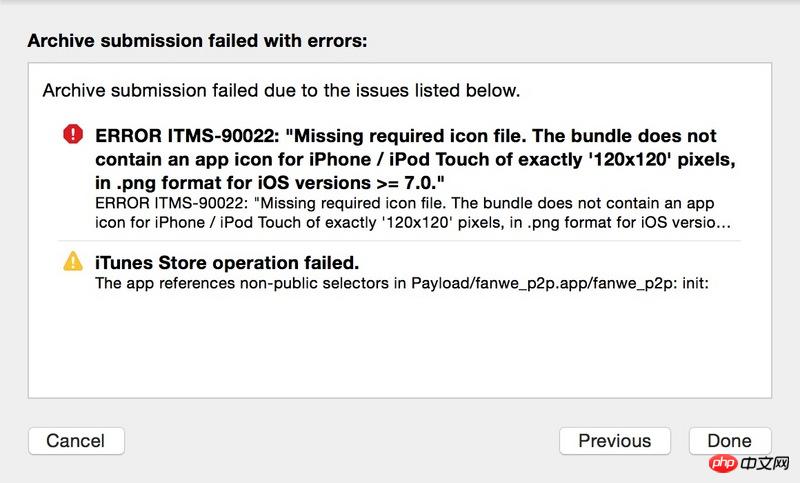Click the 中文网 watermark text
The height and width of the screenshot is (483, 800).
760,464
